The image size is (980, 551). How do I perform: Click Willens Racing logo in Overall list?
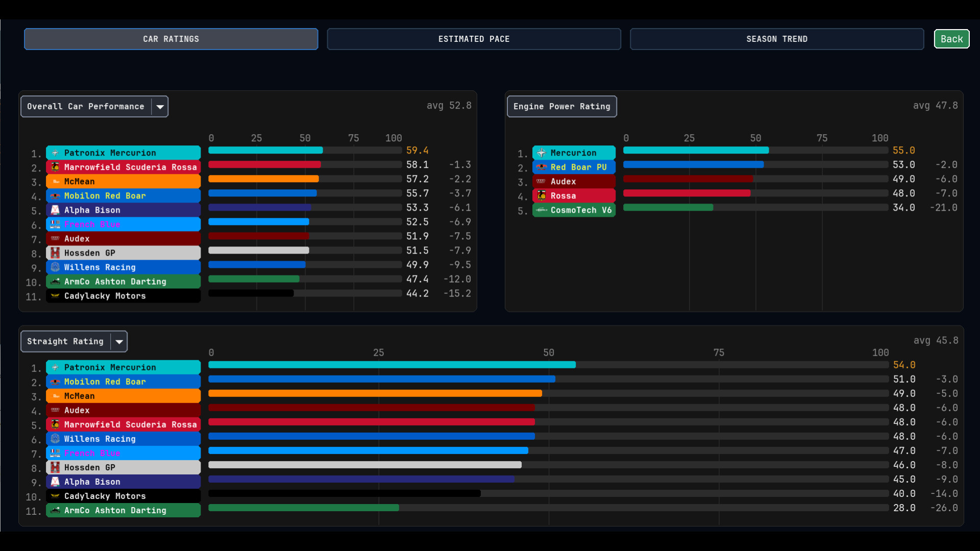tap(55, 267)
